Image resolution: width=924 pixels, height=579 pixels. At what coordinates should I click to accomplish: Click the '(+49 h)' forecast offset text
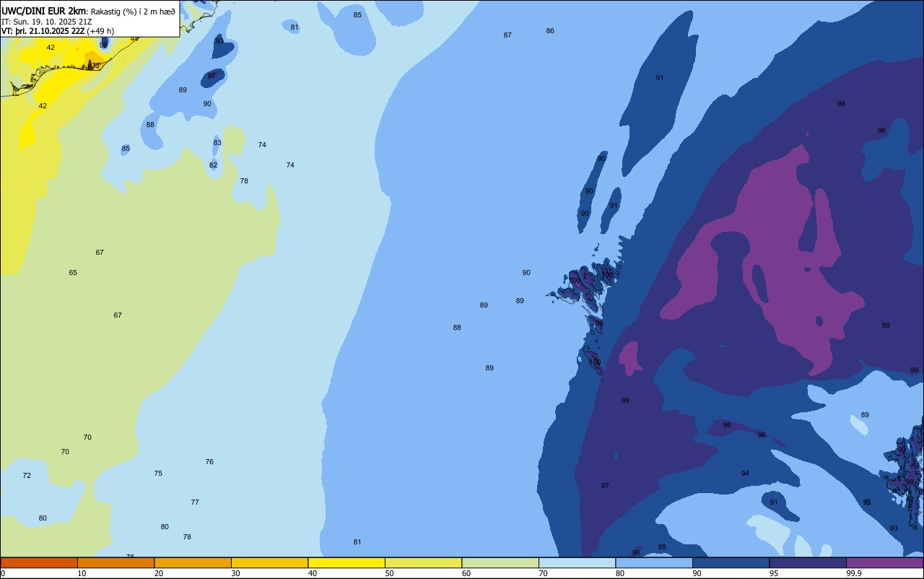click(100, 31)
